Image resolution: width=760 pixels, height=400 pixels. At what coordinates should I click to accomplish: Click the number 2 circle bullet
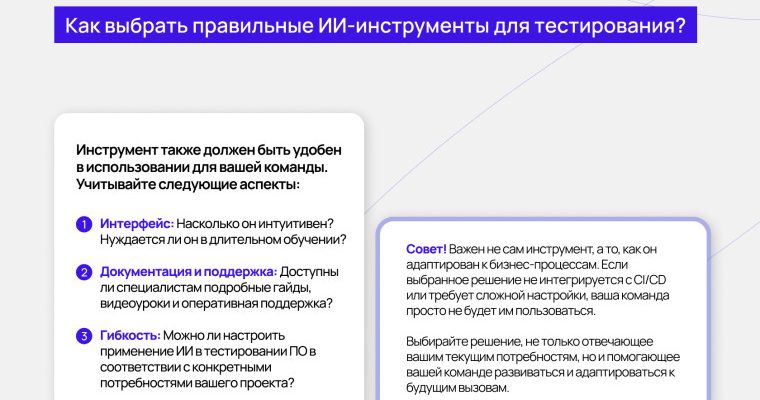tap(84, 272)
